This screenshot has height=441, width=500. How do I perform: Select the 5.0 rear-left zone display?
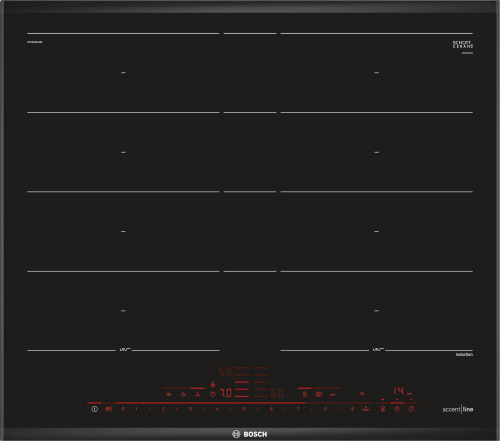[225, 372]
